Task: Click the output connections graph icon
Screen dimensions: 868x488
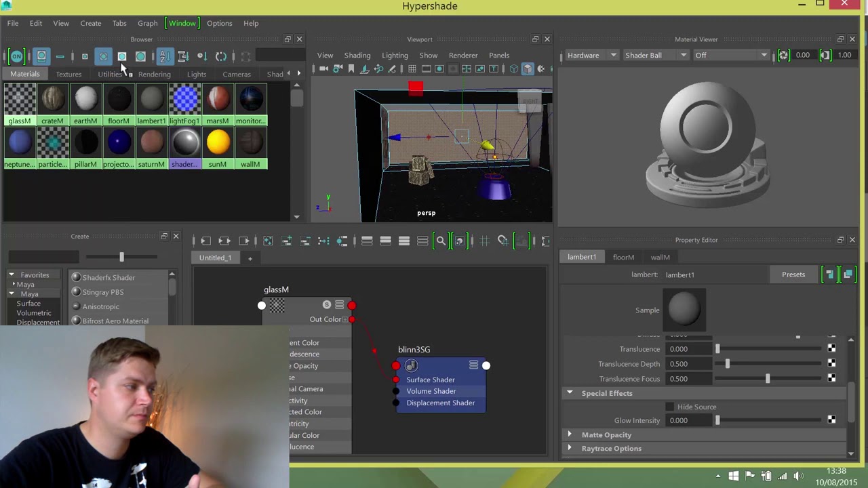Action: (x=244, y=241)
